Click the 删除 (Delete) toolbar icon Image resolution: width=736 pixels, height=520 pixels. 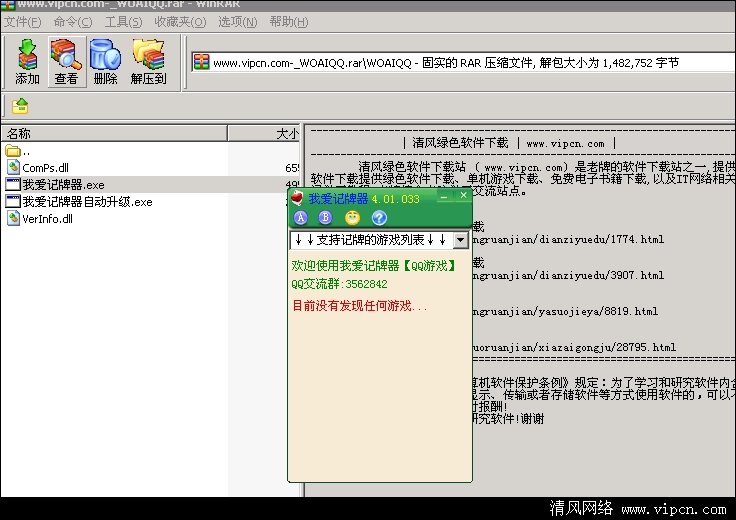pyautogui.click(x=105, y=61)
